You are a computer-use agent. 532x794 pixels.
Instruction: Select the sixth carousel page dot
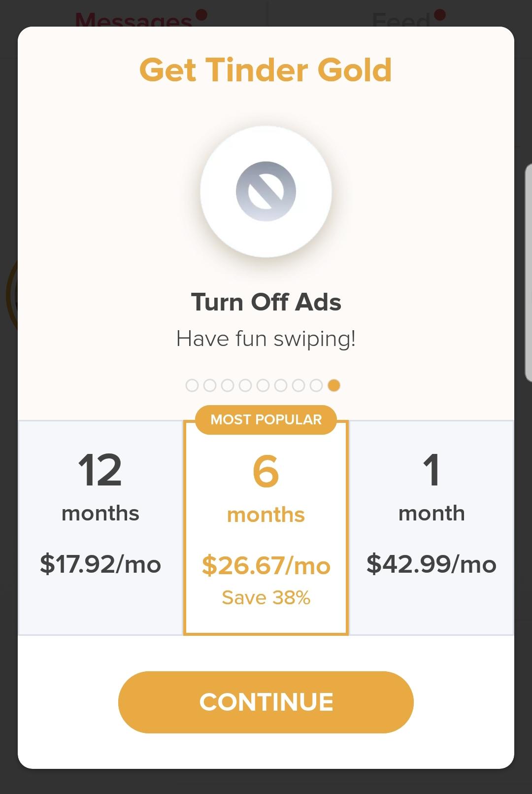(281, 385)
